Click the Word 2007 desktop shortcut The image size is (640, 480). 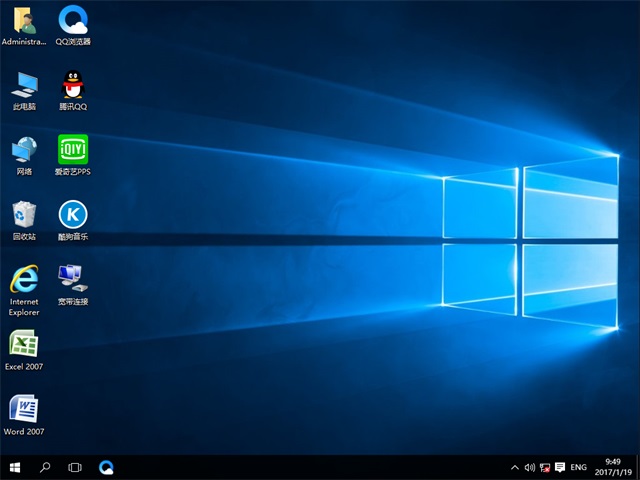pyautogui.click(x=24, y=408)
